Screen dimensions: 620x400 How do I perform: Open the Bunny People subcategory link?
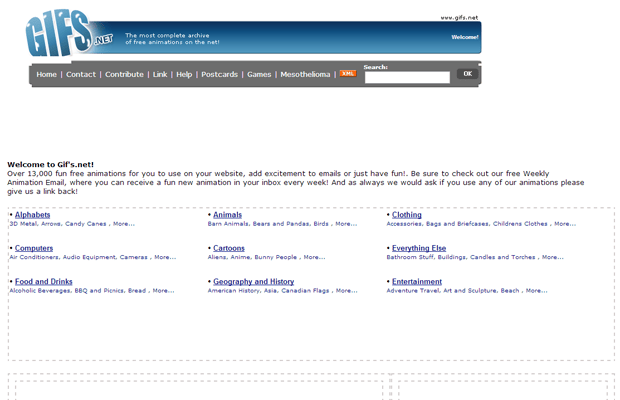click(x=276, y=257)
